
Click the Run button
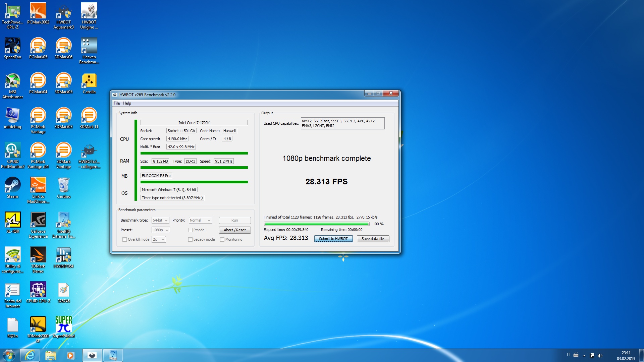pos(235,220)
